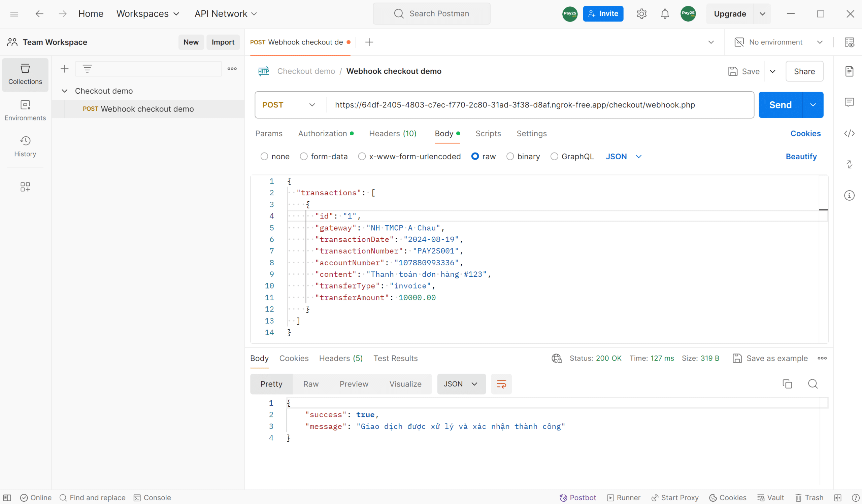Open Environments in the sidebar
862x504 pixels.
pos(25,110)
